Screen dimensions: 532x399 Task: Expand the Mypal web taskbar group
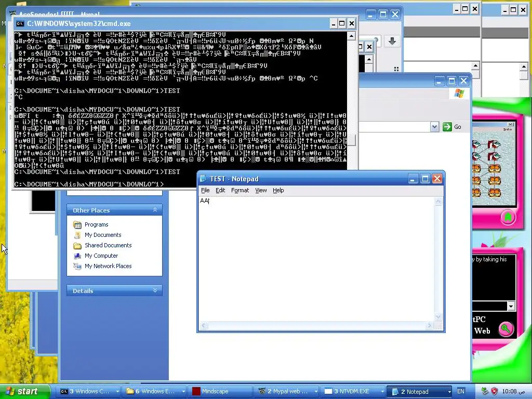click(x=316, y=392)
